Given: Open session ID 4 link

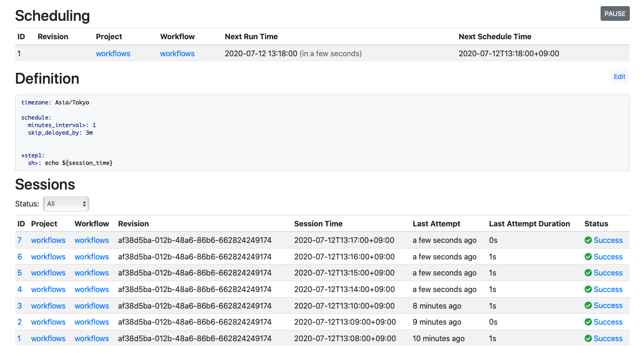Looking at the screenshot, I should coord(19,289).
